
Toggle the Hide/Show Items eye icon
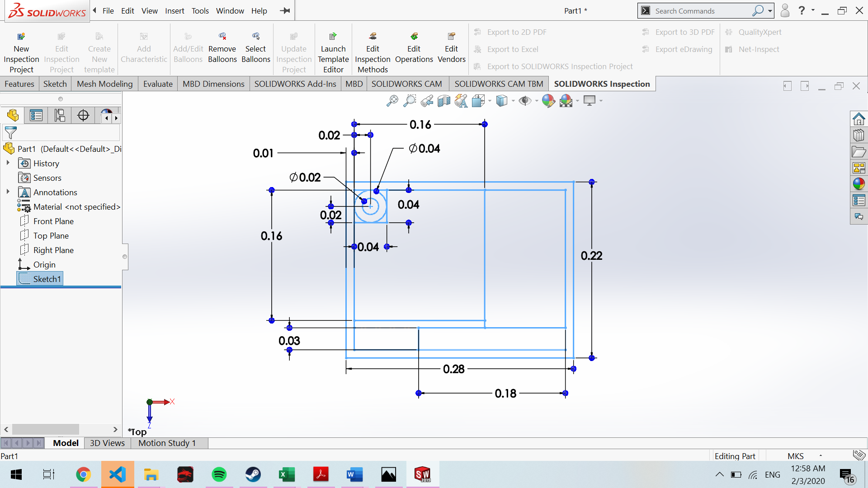(x=524, y=101)
